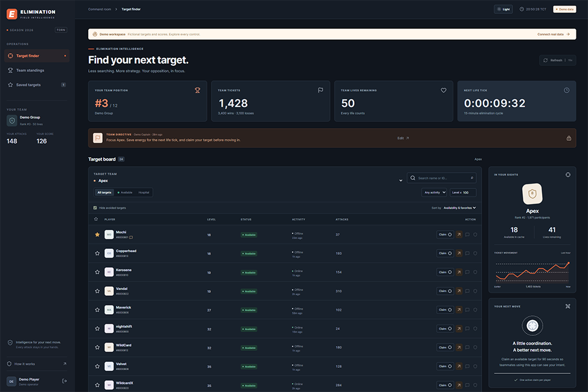The width and height of the screenshot is (588, 392).
Task: Click the Demo Group team shield icon
Action: [x=11, y=120]
